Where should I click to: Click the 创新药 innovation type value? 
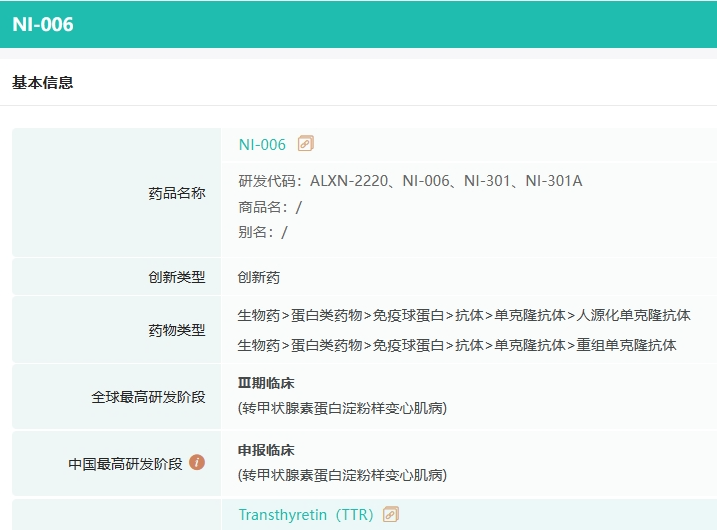259,277
